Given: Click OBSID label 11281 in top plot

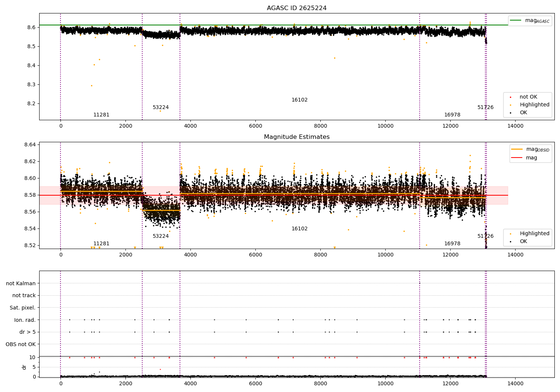Looking at the screenshot, I should tap(101, 115).
